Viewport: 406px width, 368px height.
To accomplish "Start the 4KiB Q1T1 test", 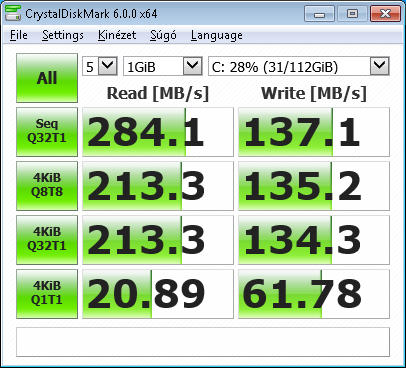I will (x=47, y=294).
